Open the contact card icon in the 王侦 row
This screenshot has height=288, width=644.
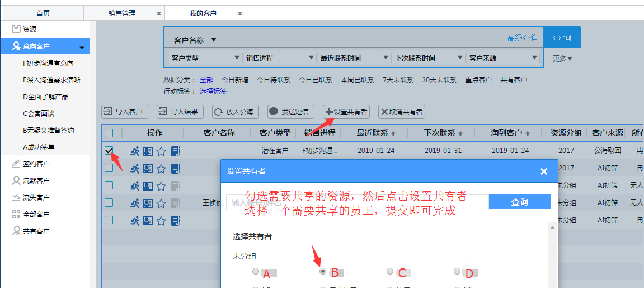coord(148,203)
